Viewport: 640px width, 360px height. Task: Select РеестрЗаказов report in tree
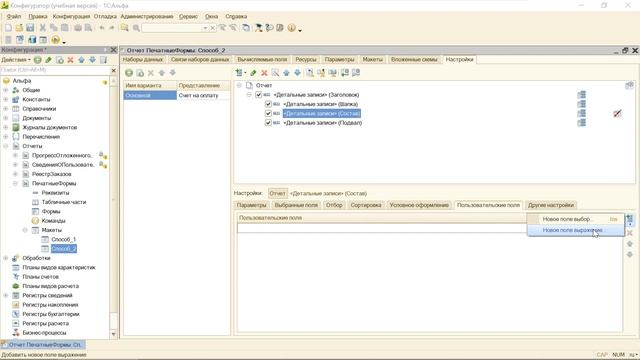click(x=51, y=174)
